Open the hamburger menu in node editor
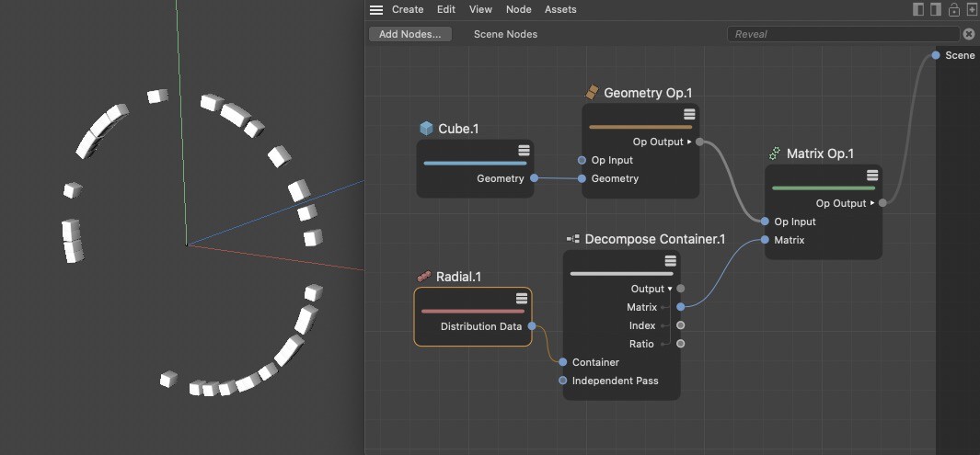Viewport: 980px width, 455px height. click(x=375, y=10)
